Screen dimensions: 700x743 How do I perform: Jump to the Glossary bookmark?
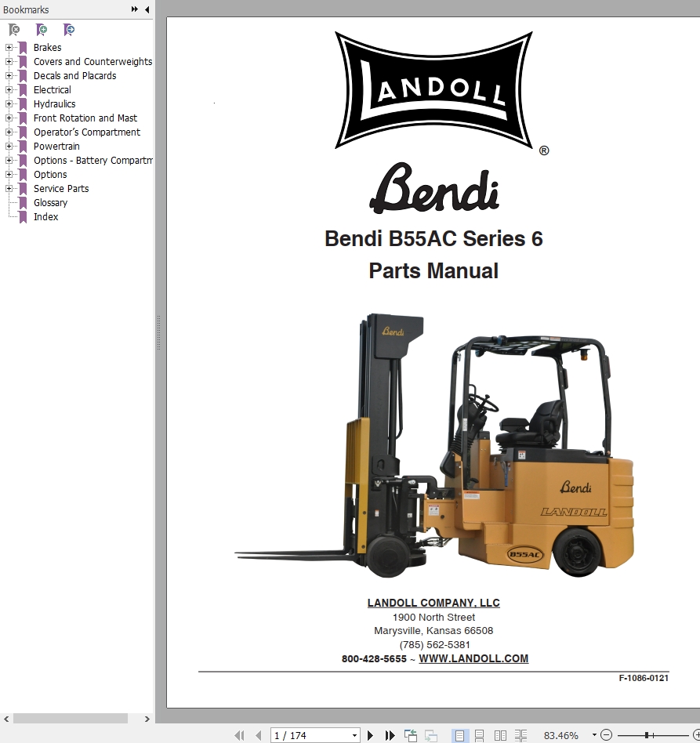tap(50, 203)
